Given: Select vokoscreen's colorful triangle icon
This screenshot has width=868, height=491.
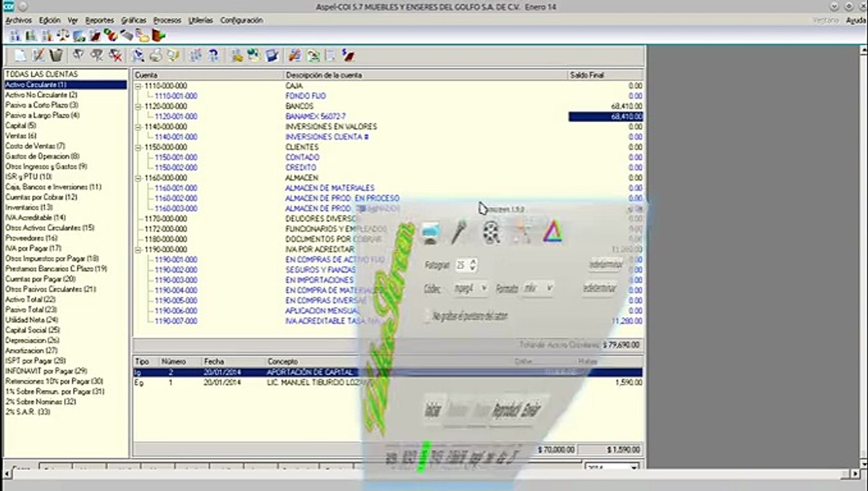Looking at the screenshot, I should tap(552, 233).
